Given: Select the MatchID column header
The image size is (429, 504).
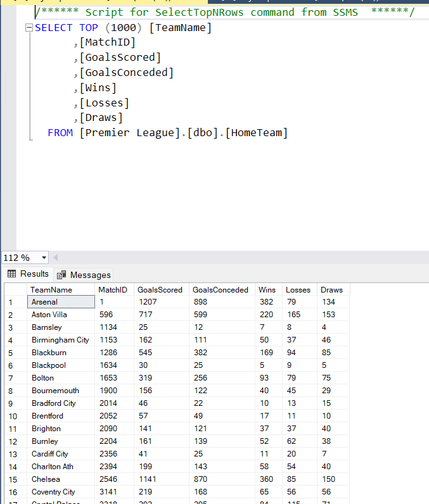Looking at the screenshot, I should [x=114, y=289].
